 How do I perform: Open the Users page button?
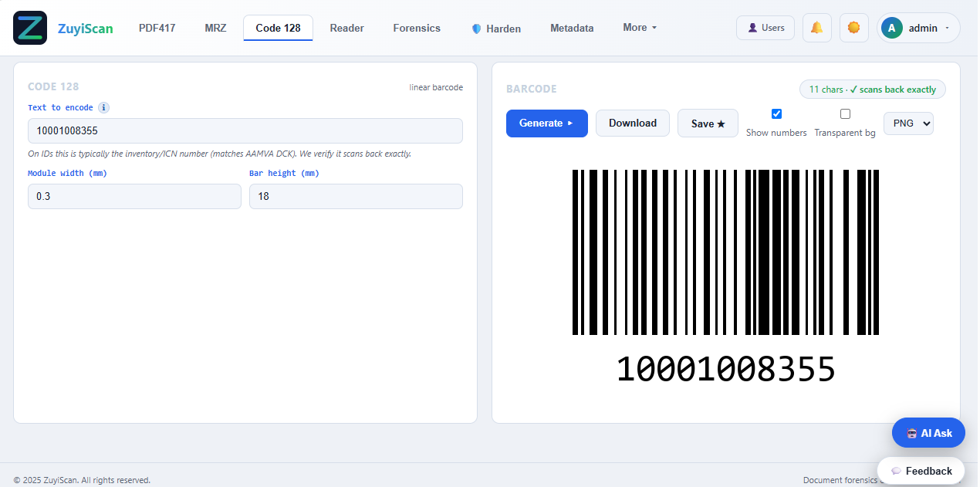tap(765, 28)
